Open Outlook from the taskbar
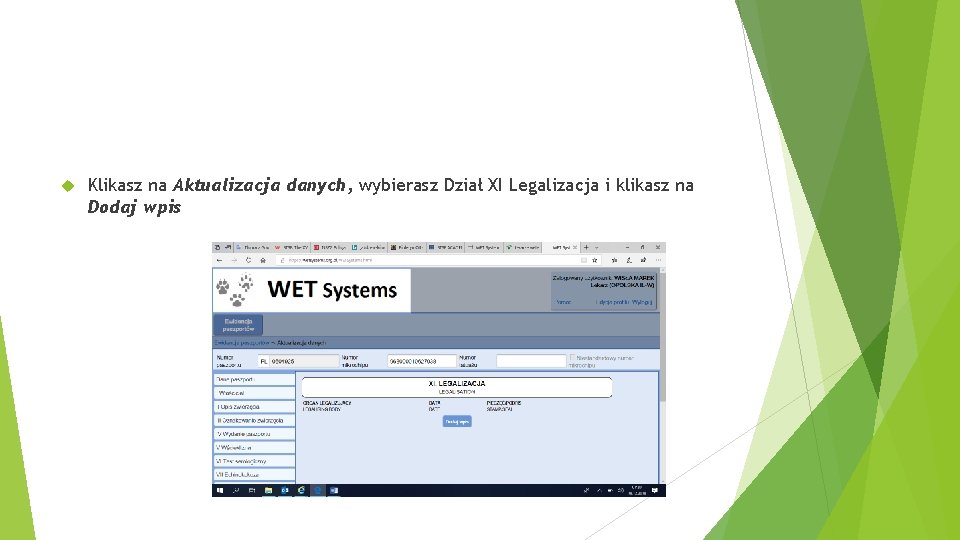 point(285,490)
